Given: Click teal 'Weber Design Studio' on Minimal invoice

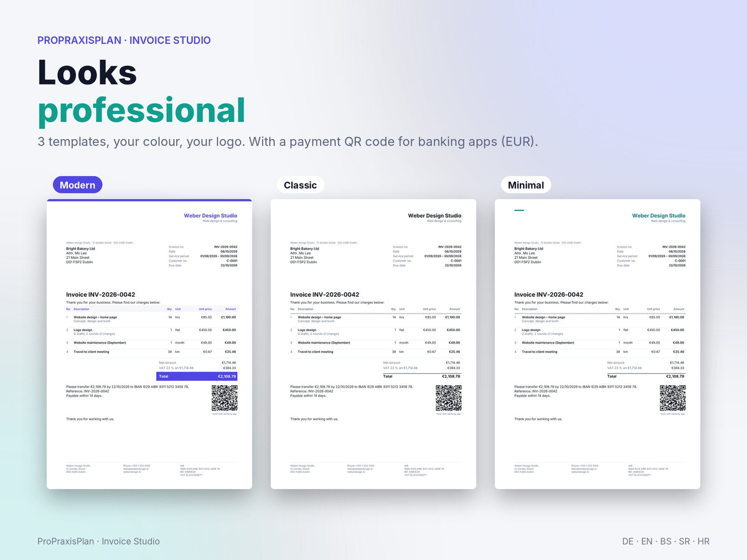Looking at the screenshot, I should pos(659,216).
